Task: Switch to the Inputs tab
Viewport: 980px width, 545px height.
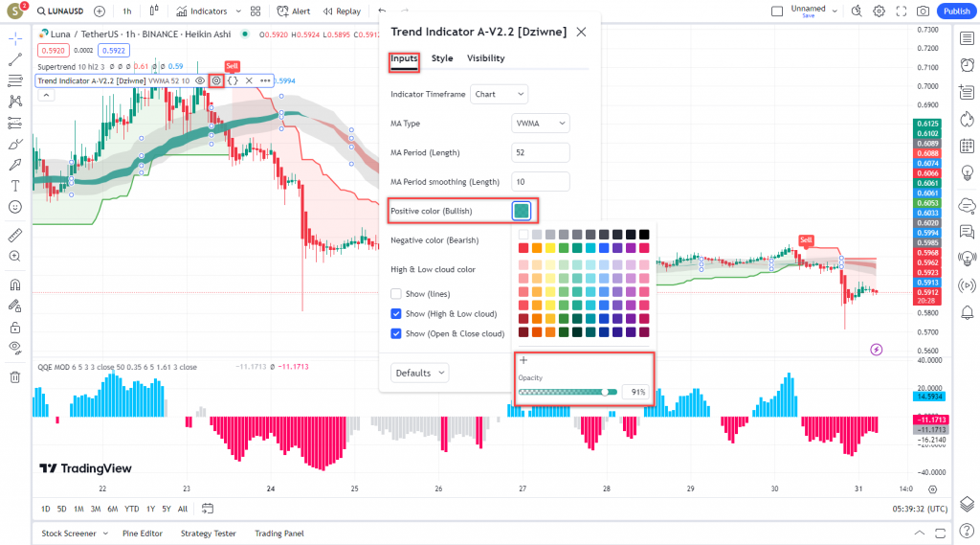Action: pyautogui.click(x=404, y=58)
